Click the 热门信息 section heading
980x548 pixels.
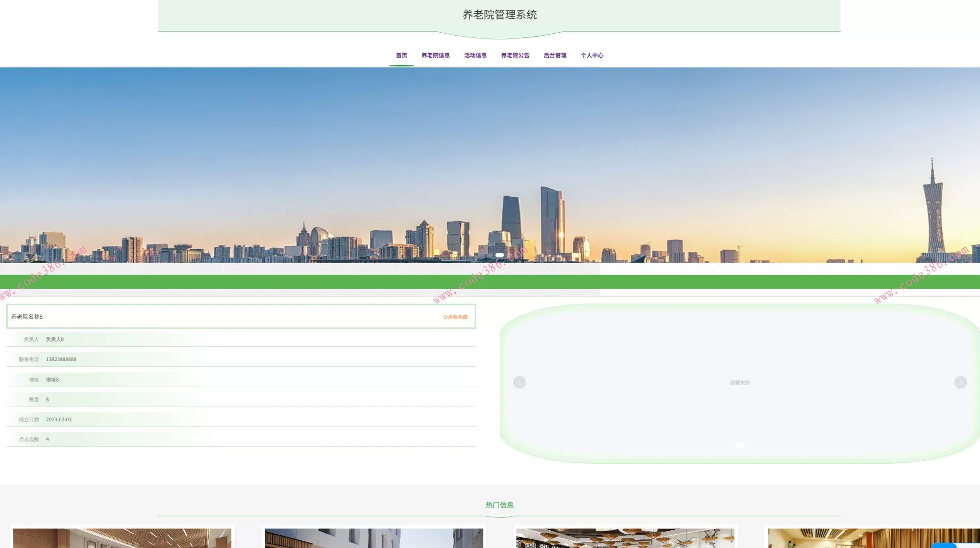[x=500, y=505]
